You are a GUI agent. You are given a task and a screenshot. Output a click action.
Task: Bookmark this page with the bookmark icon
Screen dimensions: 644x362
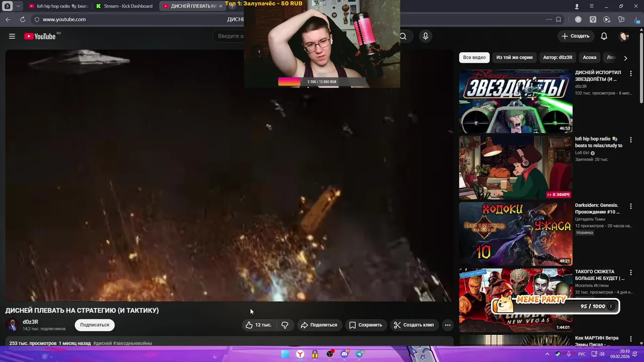point(558,19)
